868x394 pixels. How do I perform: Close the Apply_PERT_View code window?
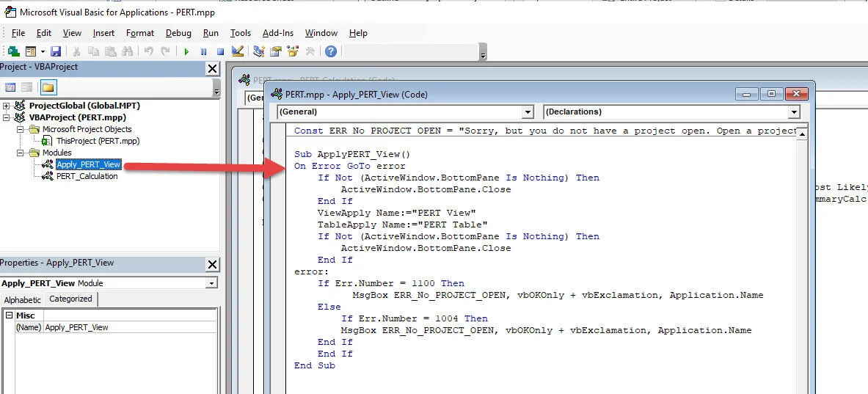(x=796, y=94)
